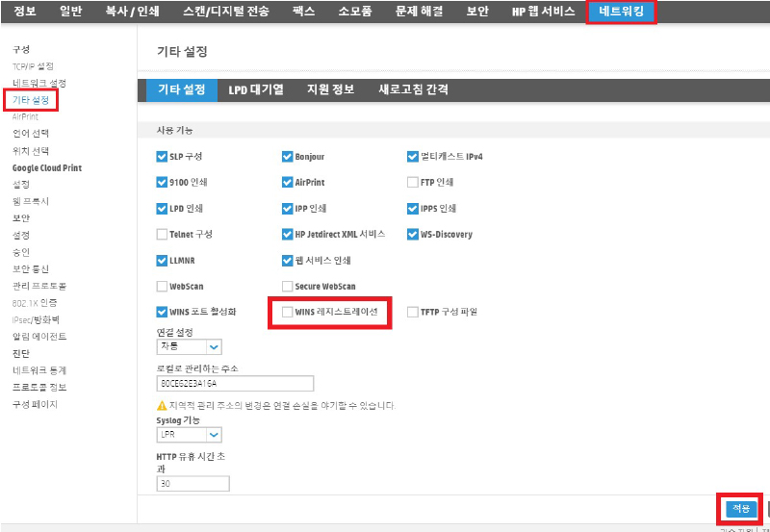Disable 멀티캐스트 IPv4 checkbox
The width and height of the screenshot is (770, 532).
click(x=413, y=157)
